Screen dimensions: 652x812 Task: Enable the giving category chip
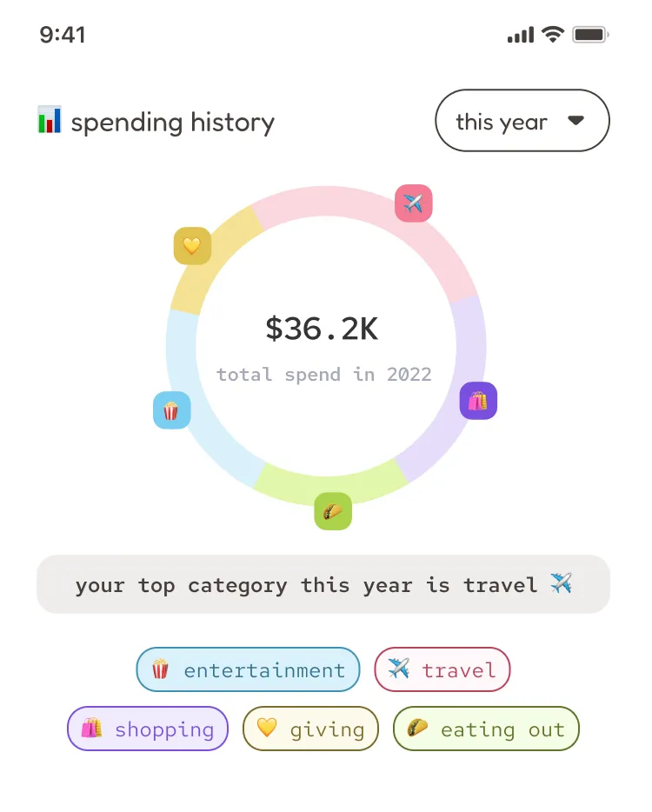click(310, 729)
